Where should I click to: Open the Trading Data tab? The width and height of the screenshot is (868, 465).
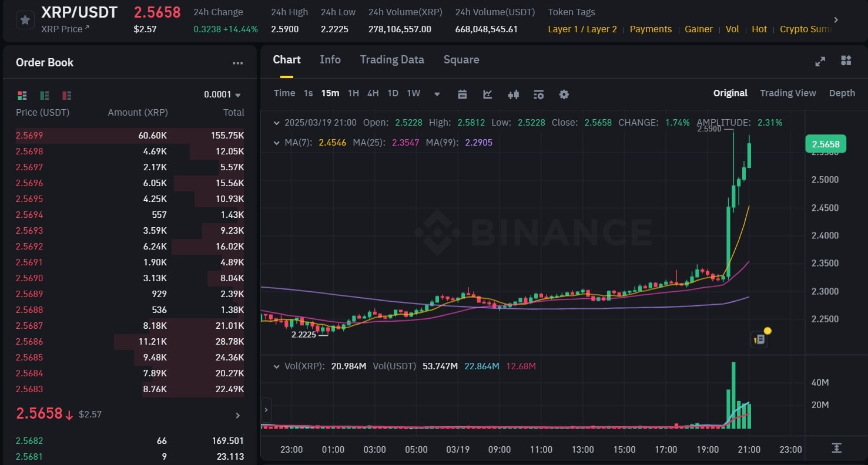click(392, 60)
